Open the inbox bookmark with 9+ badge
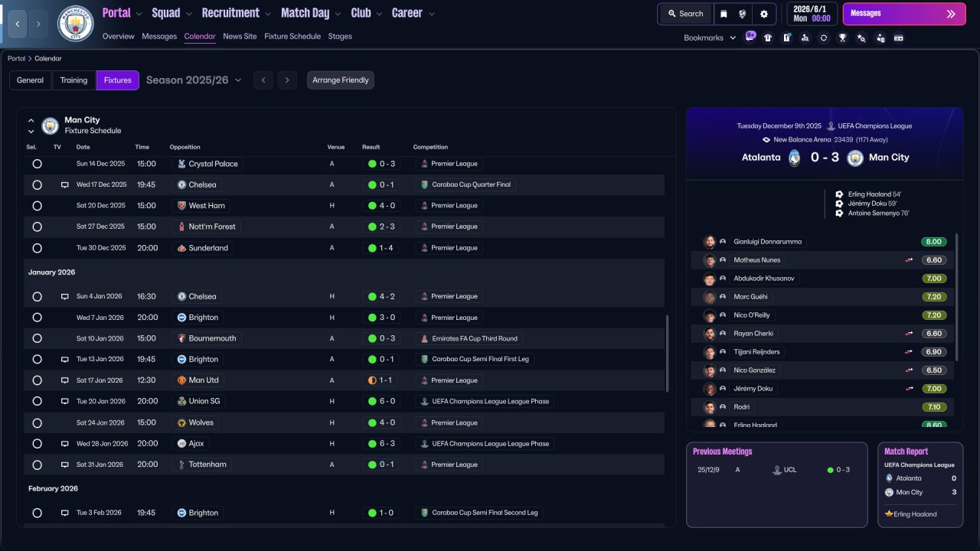The image size is (980, 551). pos(750,37)
